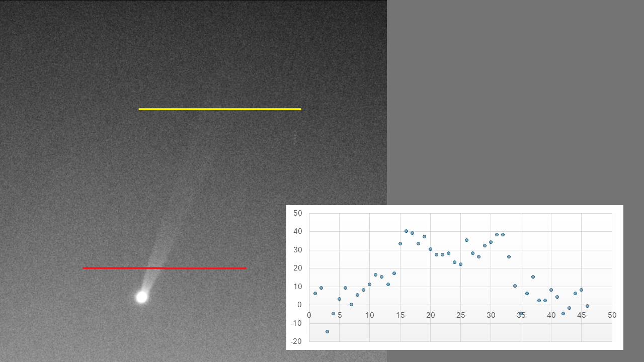Click the yellow horizontal line
Screen dimensions: 644x362
(220, 109)
